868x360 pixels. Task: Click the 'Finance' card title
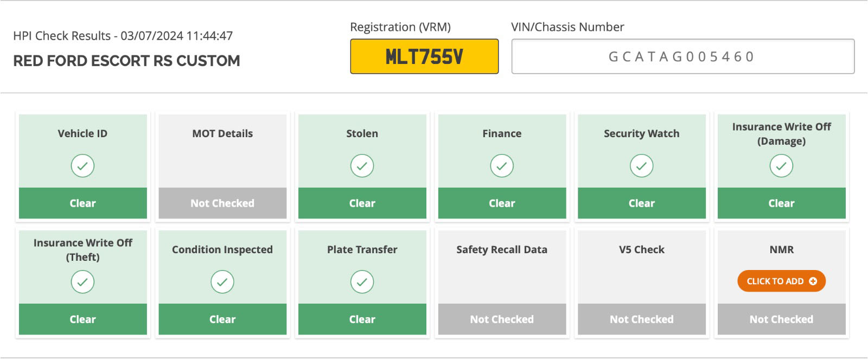pyautogui.click(x=502, y=133)
